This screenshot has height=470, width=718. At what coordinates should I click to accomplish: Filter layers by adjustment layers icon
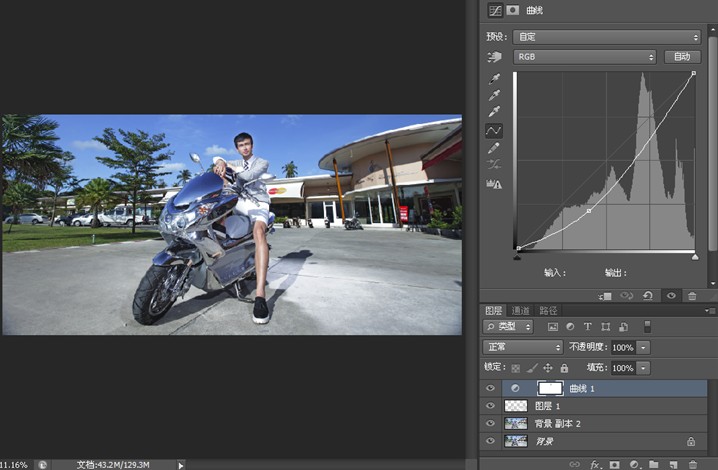pos(570,327)
